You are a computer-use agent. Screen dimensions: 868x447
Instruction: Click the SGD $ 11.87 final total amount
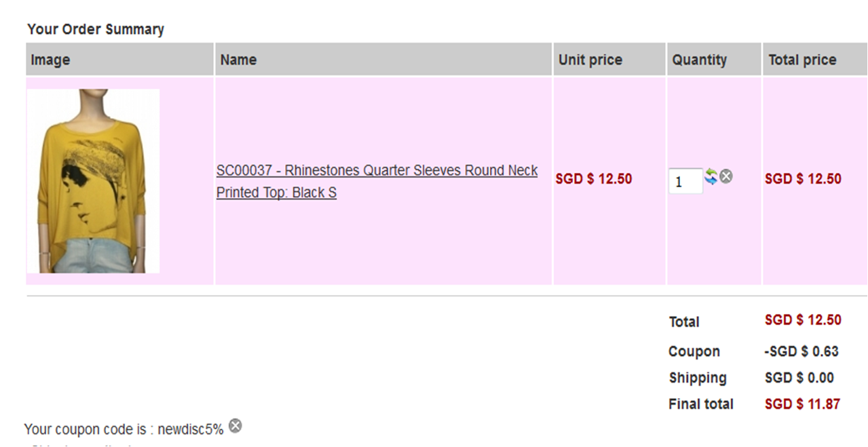[x=802, y=404]
